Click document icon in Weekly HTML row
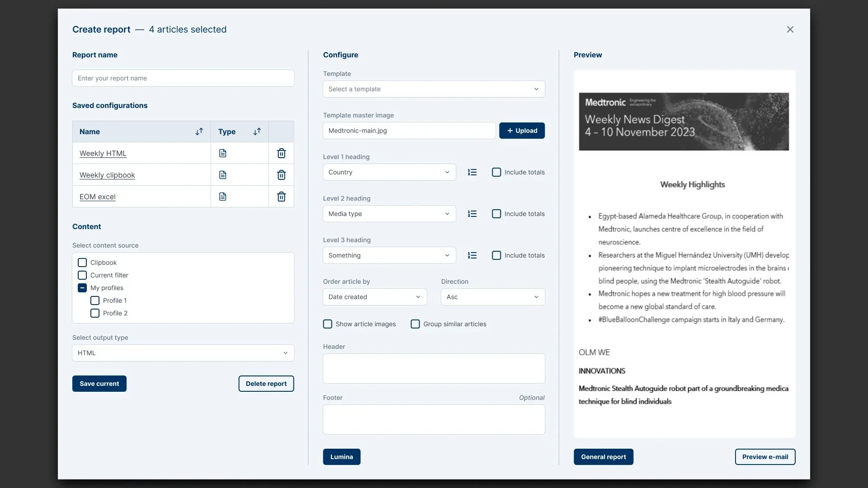 pos(222,153)
